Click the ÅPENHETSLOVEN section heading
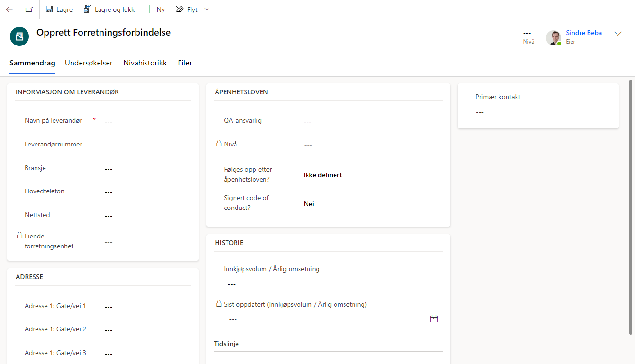The image size is (635, 364). tap(242, 92)
